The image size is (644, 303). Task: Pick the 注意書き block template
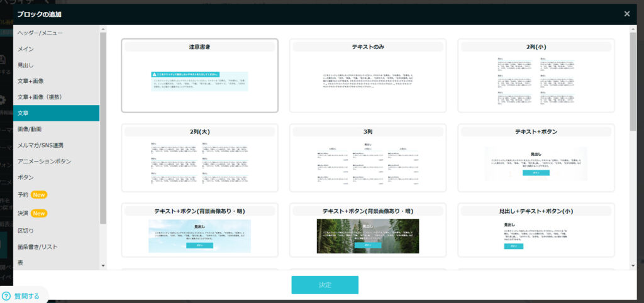coord(199,75)
